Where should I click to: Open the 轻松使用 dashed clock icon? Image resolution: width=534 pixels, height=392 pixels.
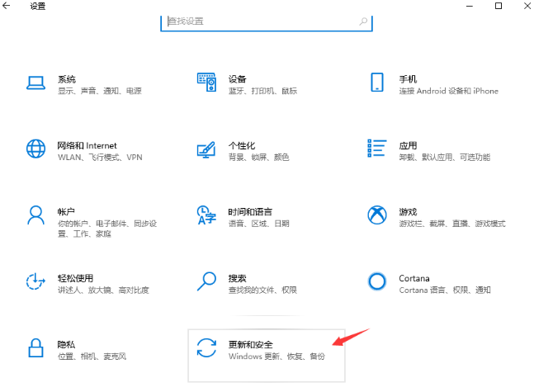coord(35,281)
